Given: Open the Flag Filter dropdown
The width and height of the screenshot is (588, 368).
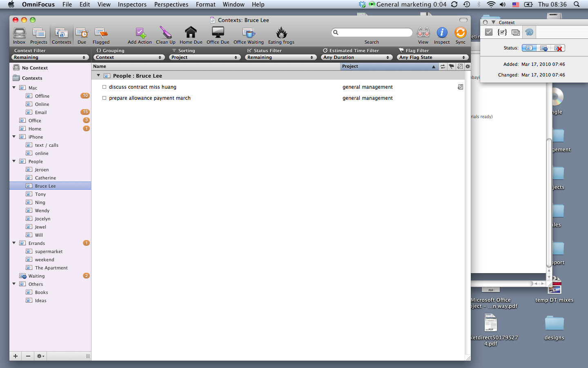Looking at the screenshot, I should click(432, 57).
